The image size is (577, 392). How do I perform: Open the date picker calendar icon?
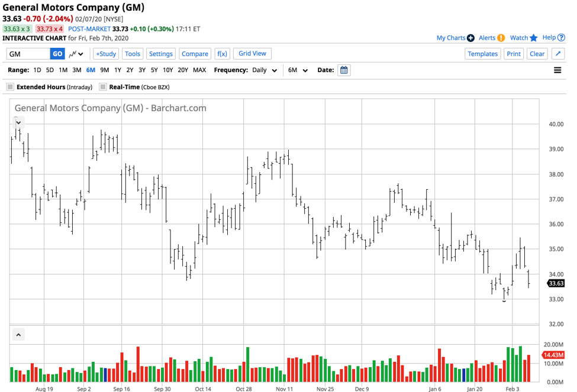tap(344, 70)
